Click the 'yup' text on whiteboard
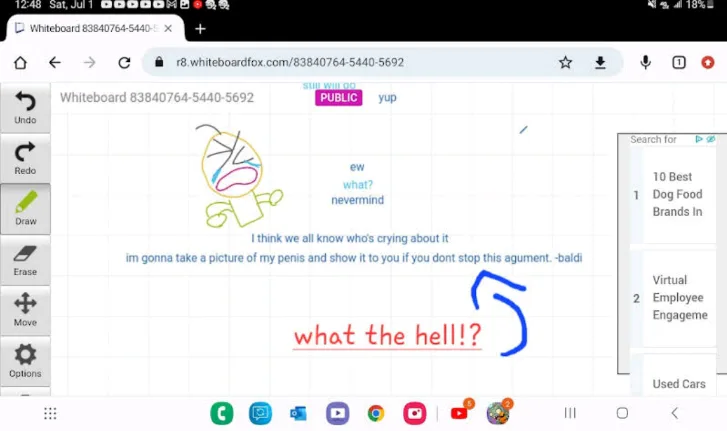The height and width of the screenshot is (431, 727). click(x=387, y=98)
